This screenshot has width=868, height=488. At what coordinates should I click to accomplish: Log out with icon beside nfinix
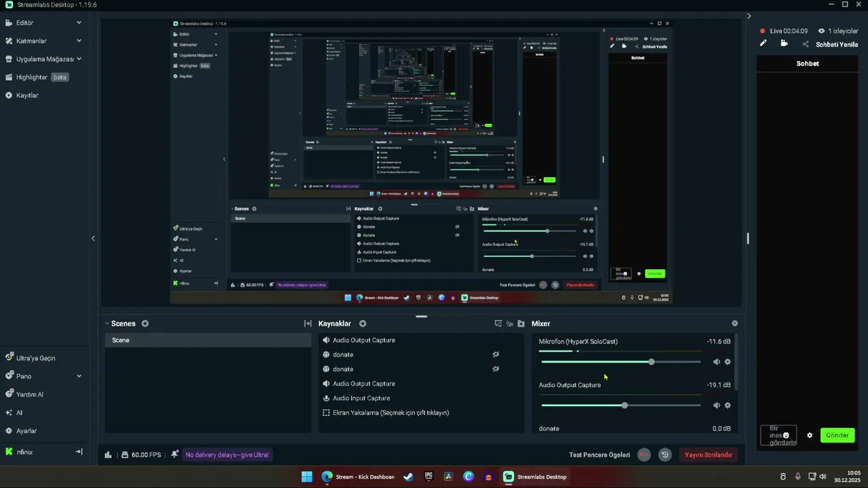coord(79,451)
